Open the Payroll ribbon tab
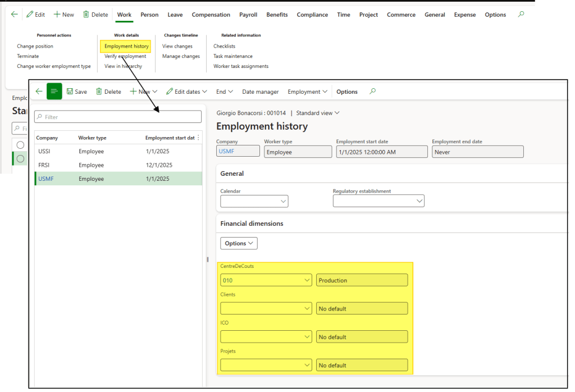 (x=248, y=15)
